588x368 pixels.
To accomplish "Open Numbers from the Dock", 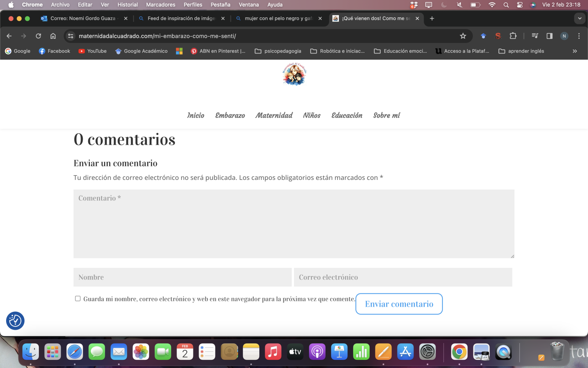I will [361, 352].
